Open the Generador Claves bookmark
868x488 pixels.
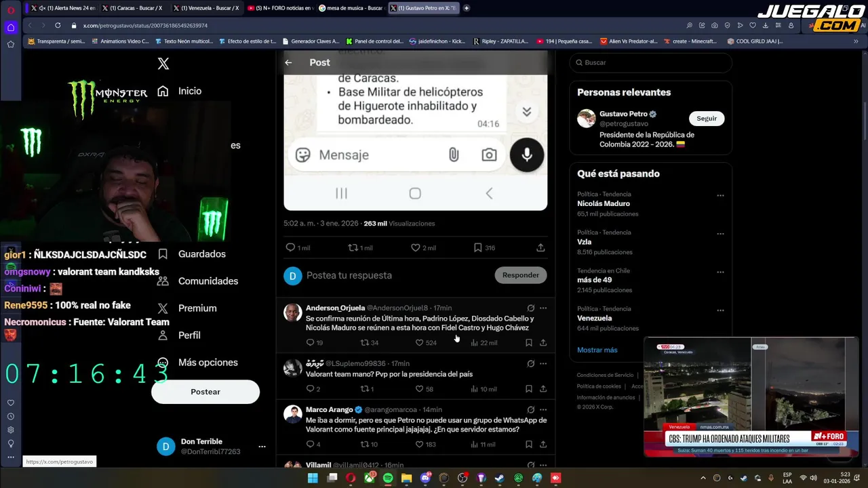[x=311, y=41]
